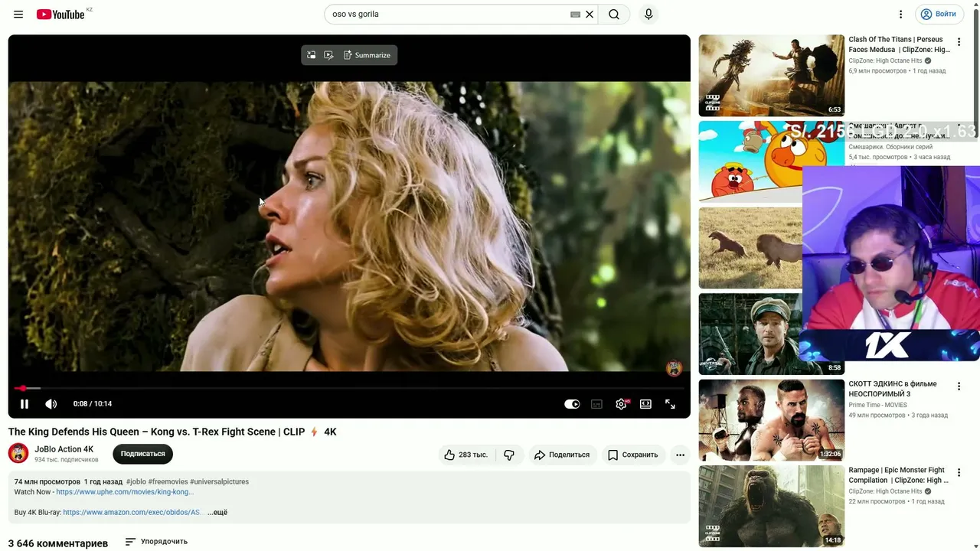Subscribe with the Подписаться button
980x551 pixels.
pyautogui.click(x=143, y=454)
